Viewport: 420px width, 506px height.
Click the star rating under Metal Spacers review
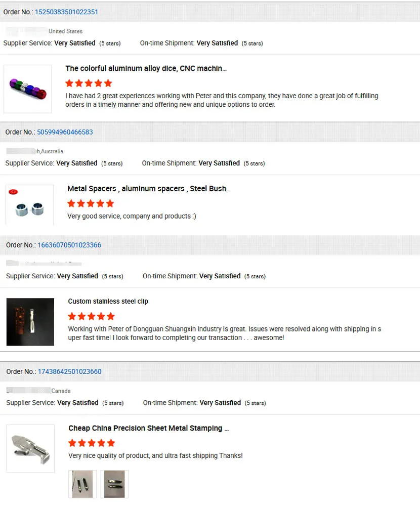coord(91,203)
